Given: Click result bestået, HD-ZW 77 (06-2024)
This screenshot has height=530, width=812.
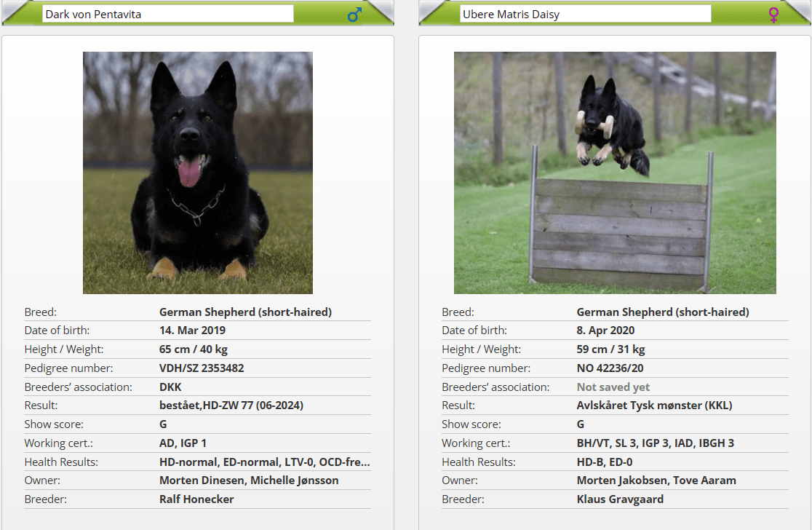Looking at the screenshot, I should coord(231,405).
